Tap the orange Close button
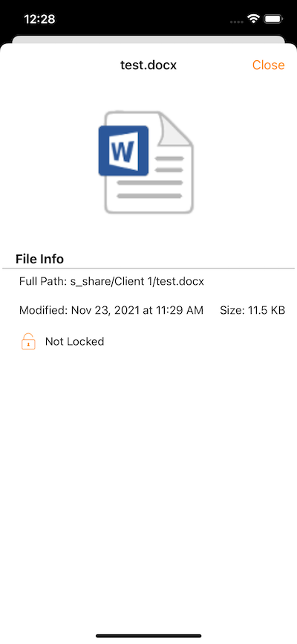The height and width of the screenshot is (644, 297). click(268, 65)
